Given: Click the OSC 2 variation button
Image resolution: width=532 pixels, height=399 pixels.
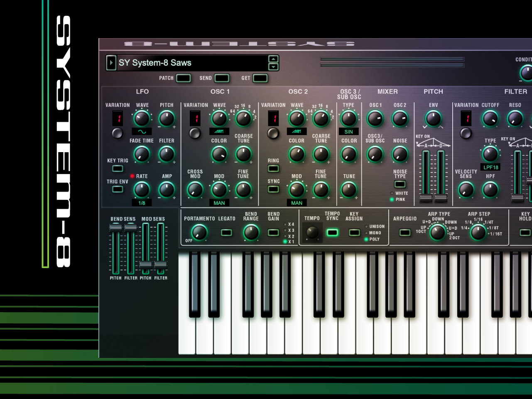Looking at the screenshot, I should (273, 133).
